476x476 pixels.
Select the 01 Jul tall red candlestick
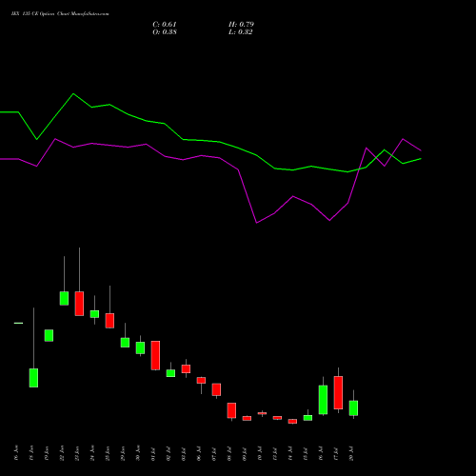155,355
